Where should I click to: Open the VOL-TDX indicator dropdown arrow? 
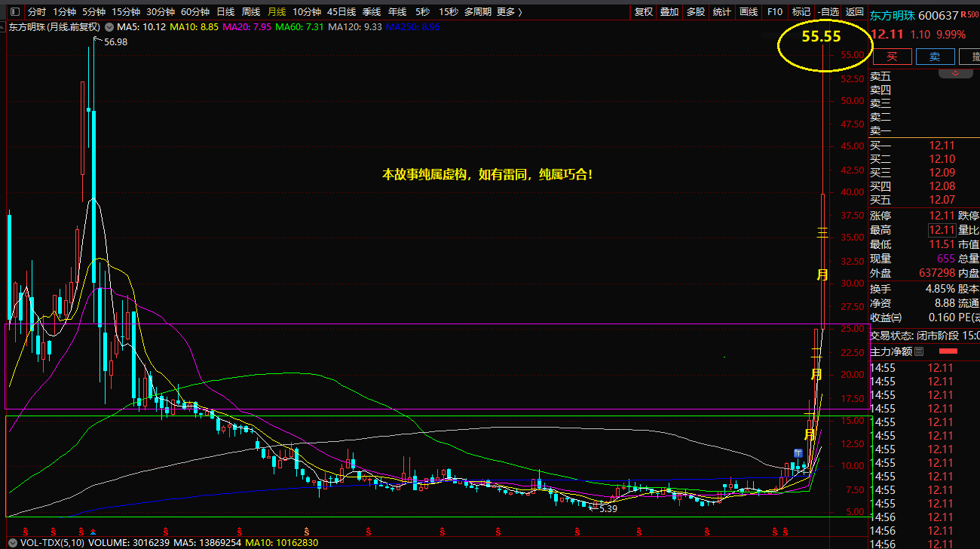pos(13,542)
